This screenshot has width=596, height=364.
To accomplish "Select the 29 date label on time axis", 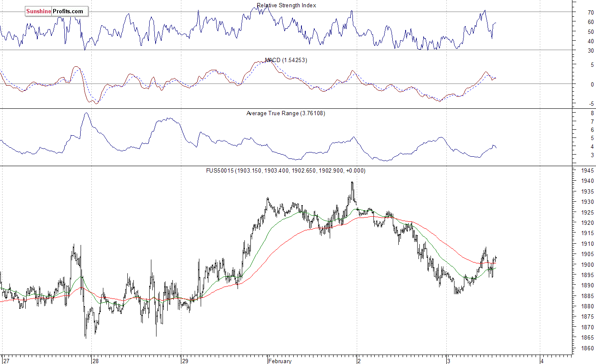I will click(186, 361).
